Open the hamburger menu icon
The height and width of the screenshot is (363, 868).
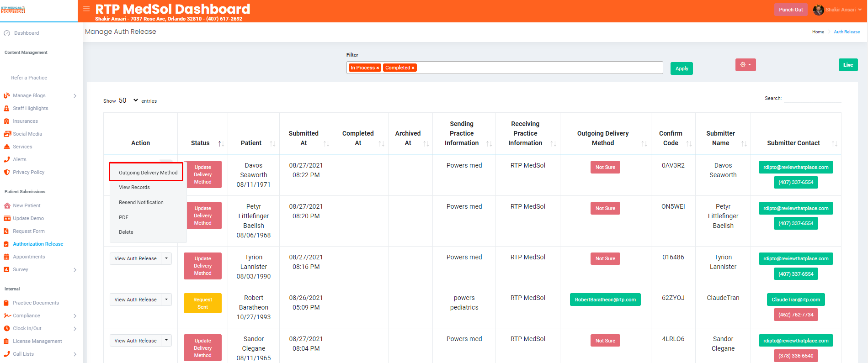tap(86, 9)
